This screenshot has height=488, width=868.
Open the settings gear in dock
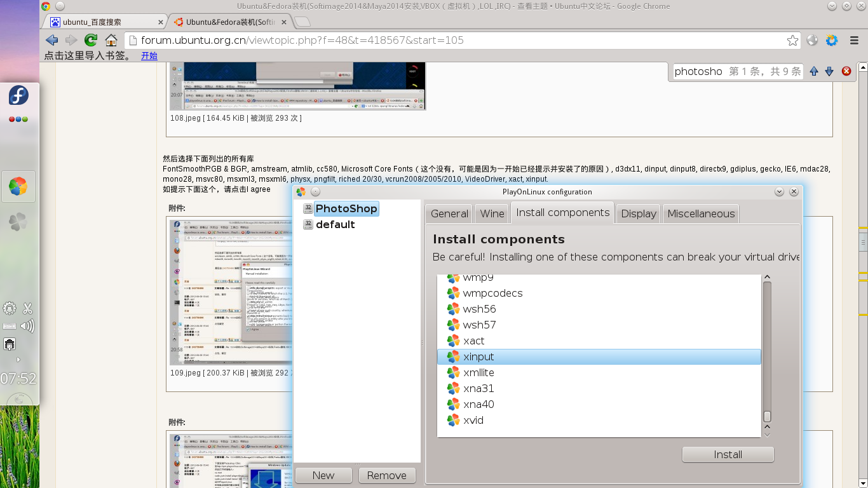coord(10,309)
